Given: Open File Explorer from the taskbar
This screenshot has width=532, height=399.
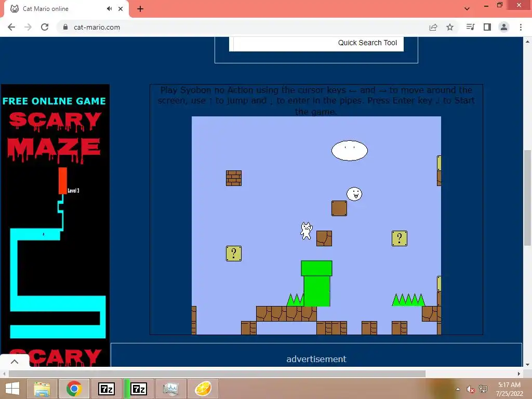Looking at the screenshot, I should 42,389.
